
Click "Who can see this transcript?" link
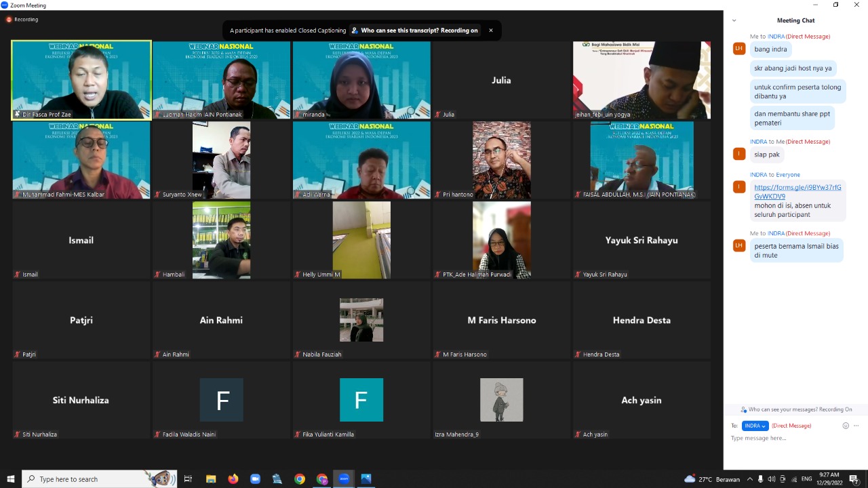(418, 30)
